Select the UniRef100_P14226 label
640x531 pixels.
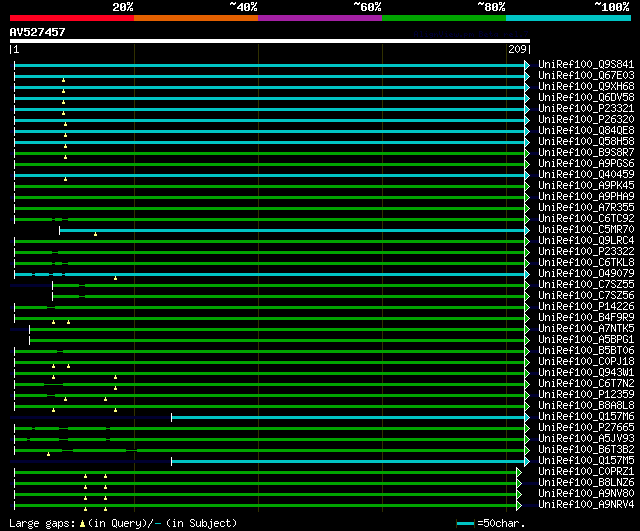(586, 307)
